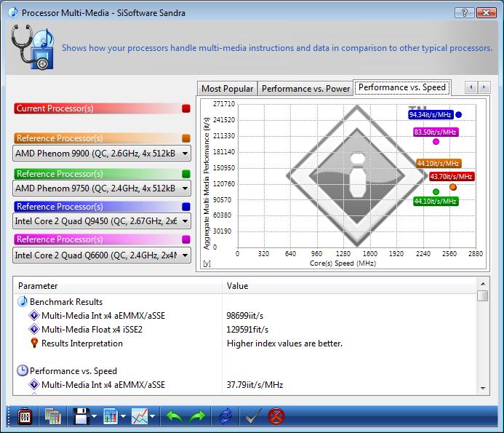Switch to the Most Popular tab
Image resolution: width=504 pixels, height=433 pixels.
(x=227, y=89)
